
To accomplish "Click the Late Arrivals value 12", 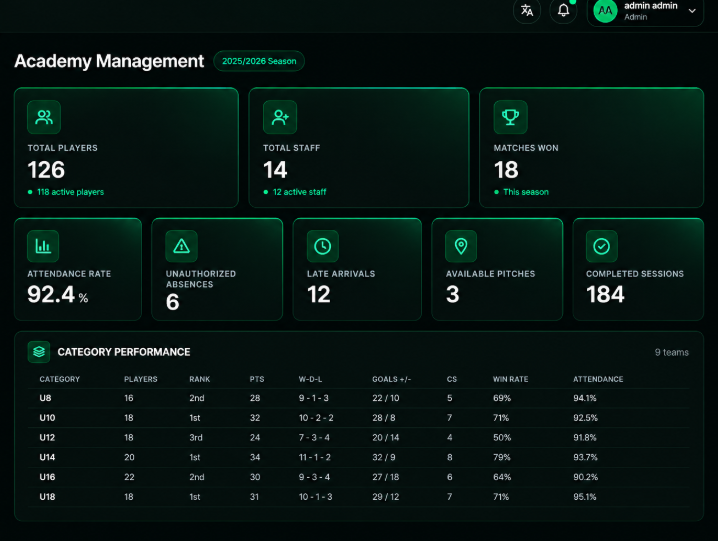I will 319,294.
